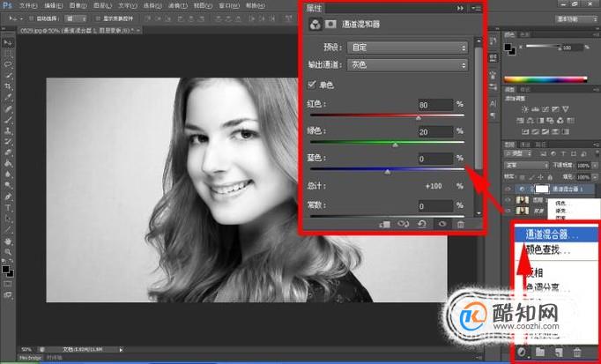
Task: Hide the 背景 background layer
Action: 508,211
